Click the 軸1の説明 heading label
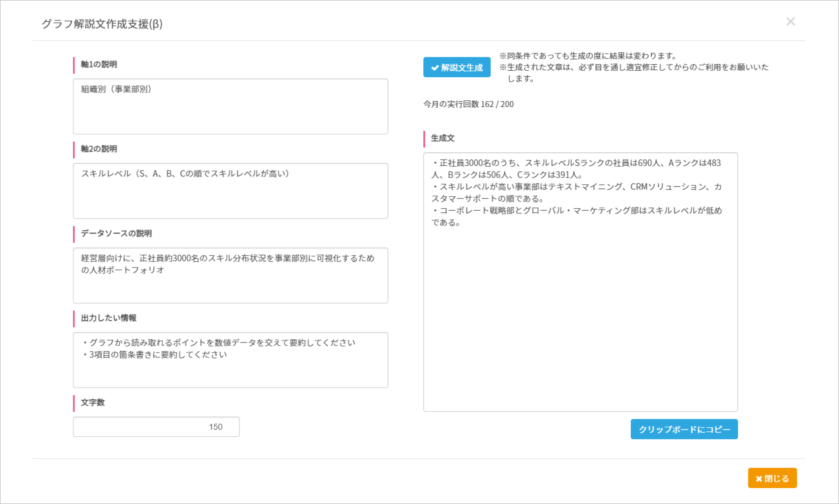This screenshot has width=839, height=504. point(99,64)
